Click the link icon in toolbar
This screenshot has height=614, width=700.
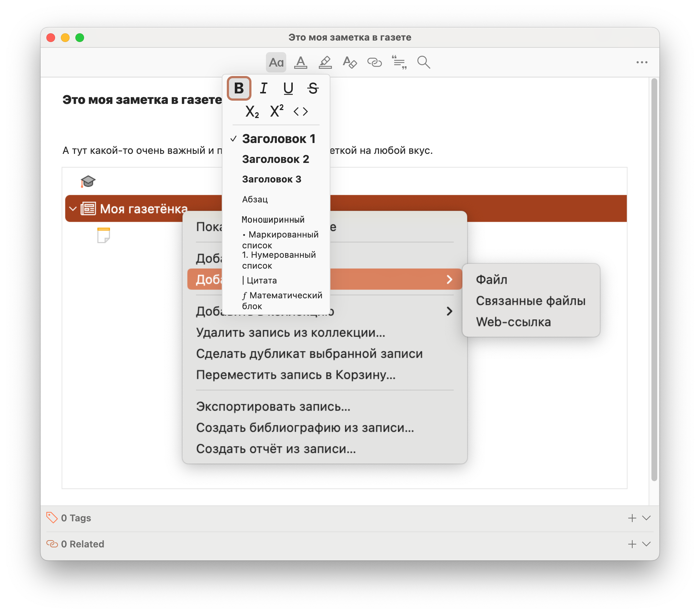point(374,62)
